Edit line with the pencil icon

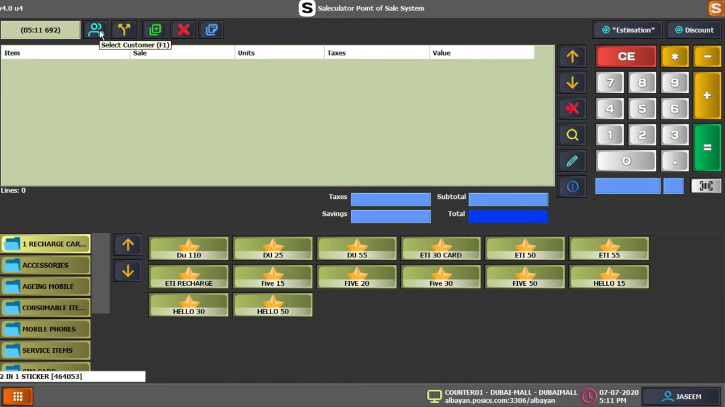pyautogui.click(x=572, y=161)
